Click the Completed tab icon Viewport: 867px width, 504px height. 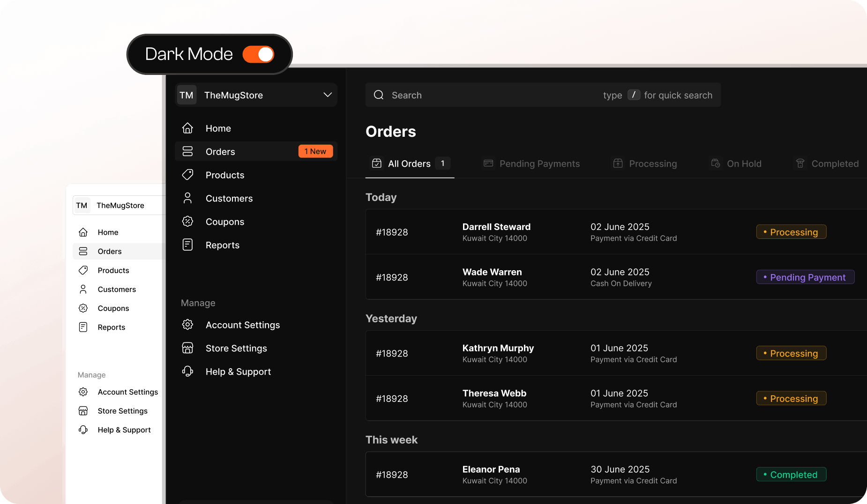(x=800, y=163)
